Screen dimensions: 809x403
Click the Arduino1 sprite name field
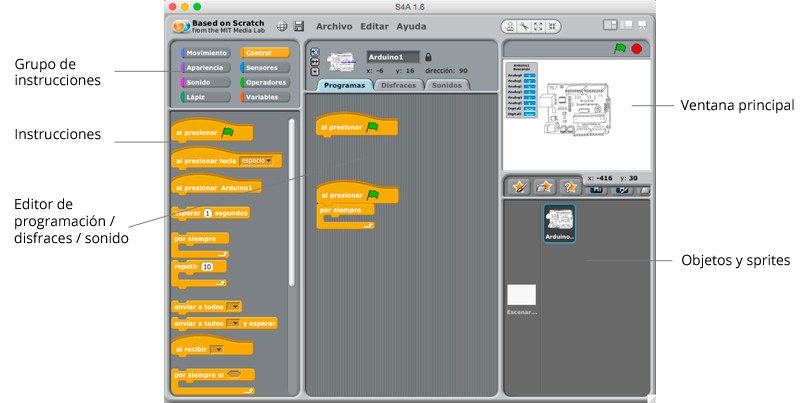pos(393,57)
